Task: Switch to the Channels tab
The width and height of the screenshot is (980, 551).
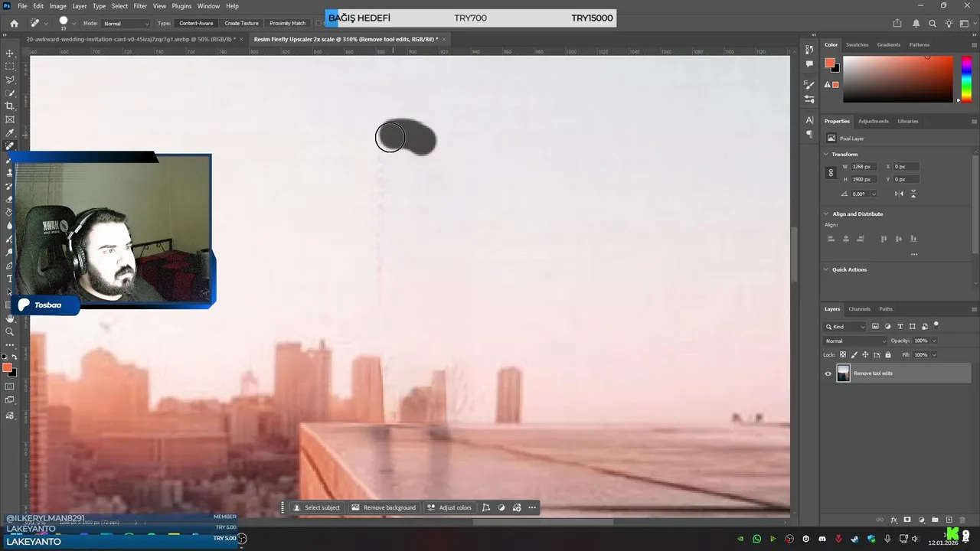Action: click(x=859, y=309)
